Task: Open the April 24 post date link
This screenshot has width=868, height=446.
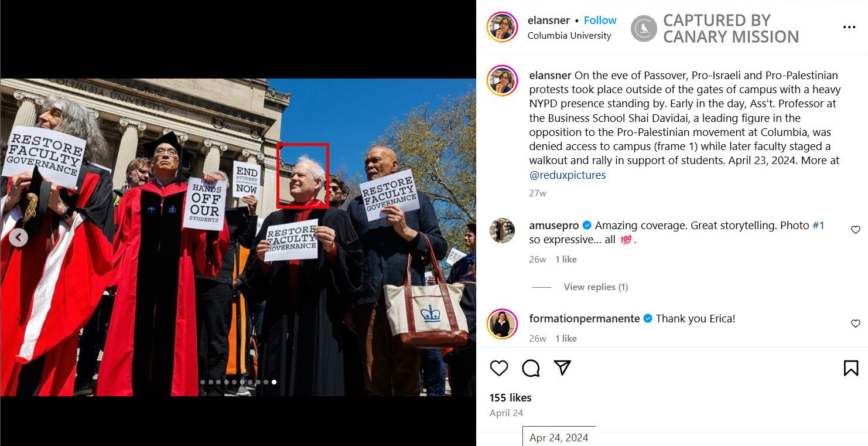Action: coord(506,413)
